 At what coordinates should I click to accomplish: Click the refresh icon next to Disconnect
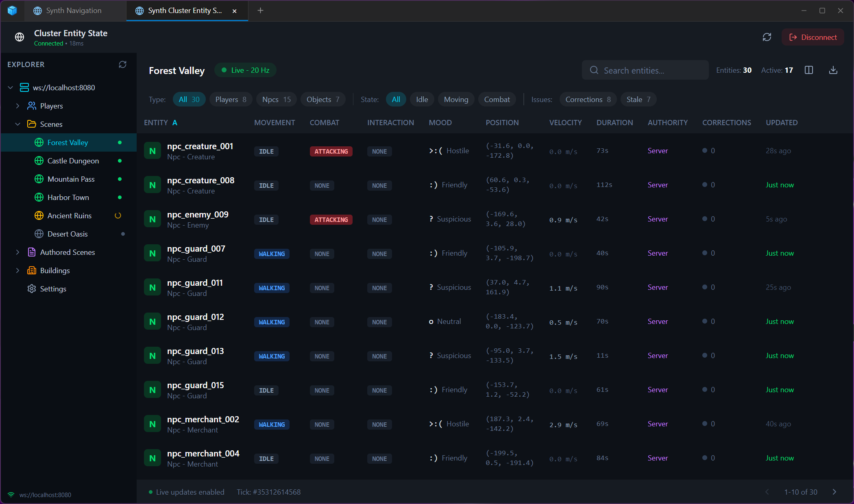(767, 37)
